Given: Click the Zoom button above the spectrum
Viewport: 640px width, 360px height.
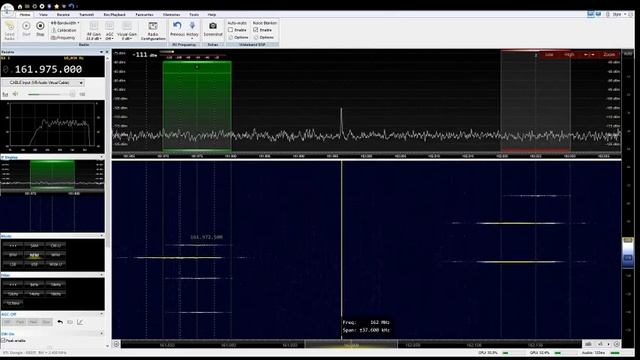Looking at the screenshot, I should click(x=609, y=54).
